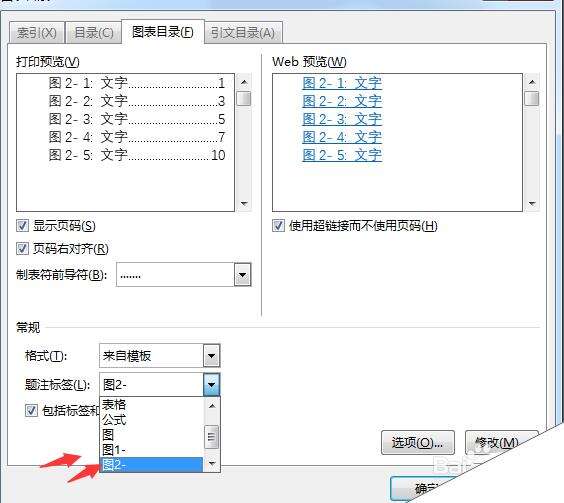564x503 pixels.
Task: Click the Web preview scrollbar thumb
Action: pyautogui.click(x=532, y=99)
